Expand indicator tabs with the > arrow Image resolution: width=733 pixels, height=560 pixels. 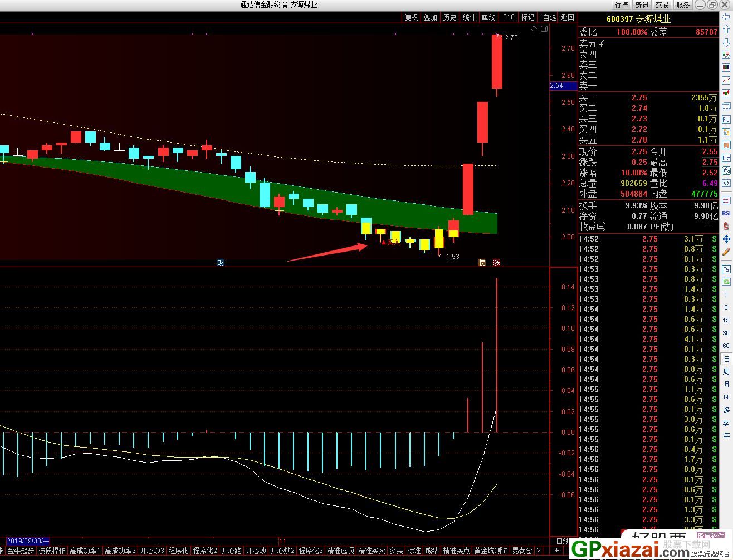[539, 551]
